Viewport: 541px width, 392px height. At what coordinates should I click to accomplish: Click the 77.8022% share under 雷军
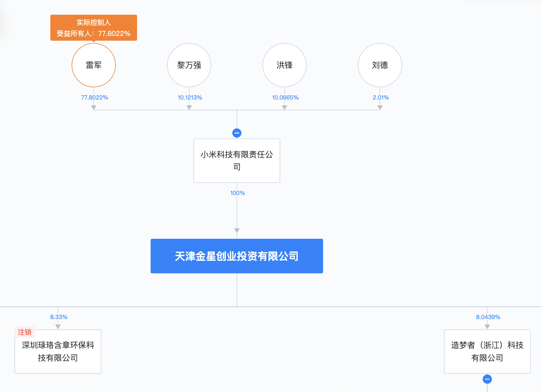coord(94,97)
